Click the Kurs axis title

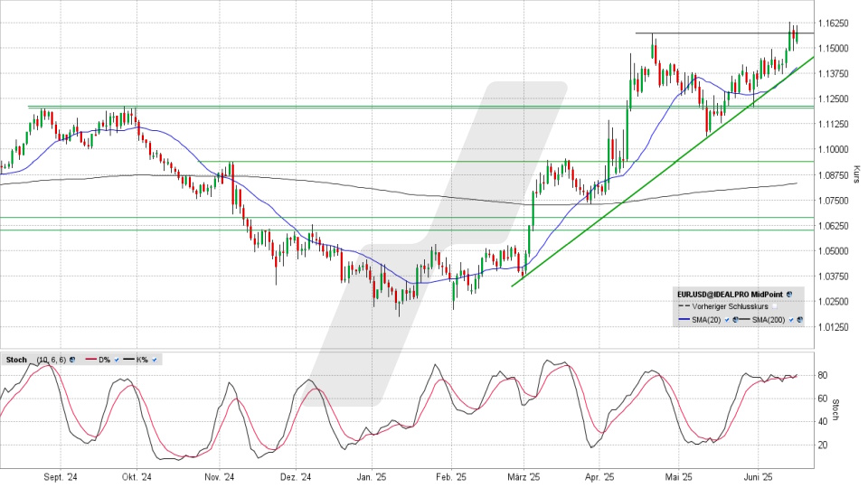(x=856, y=174)
